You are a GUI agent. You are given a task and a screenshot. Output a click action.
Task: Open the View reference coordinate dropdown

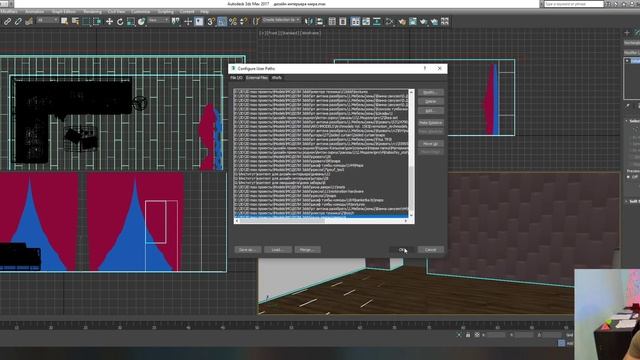pyautogui.click(x=158, y=20)
